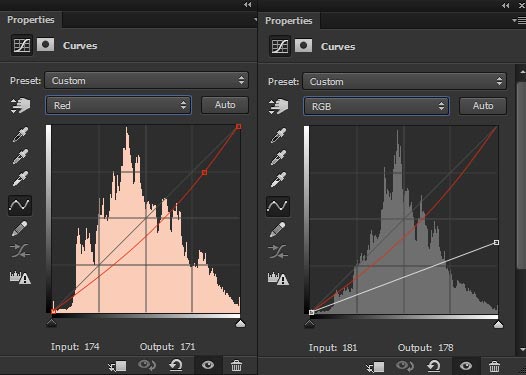526x375 pixels.
Task: Pick the black point eyedropper in left panel
Action: coord(20,134)
